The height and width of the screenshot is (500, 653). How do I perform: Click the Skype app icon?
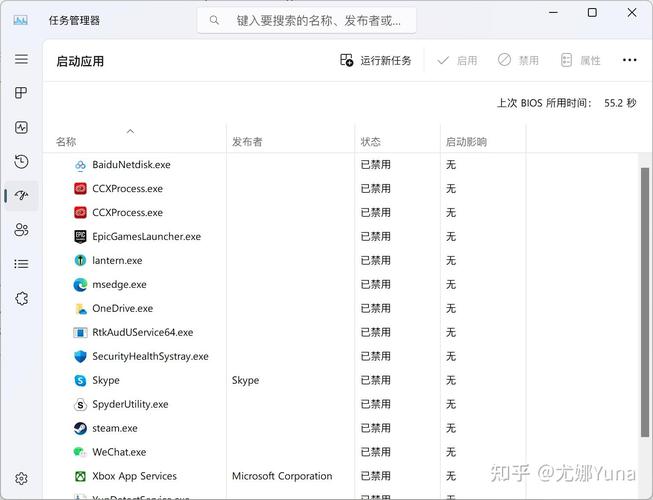(x=80, y=381)
